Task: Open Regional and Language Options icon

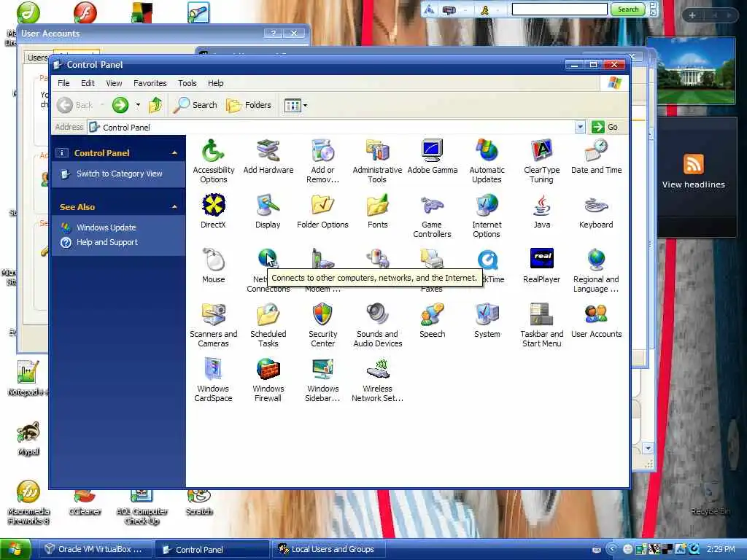Action: click(596, 271)
